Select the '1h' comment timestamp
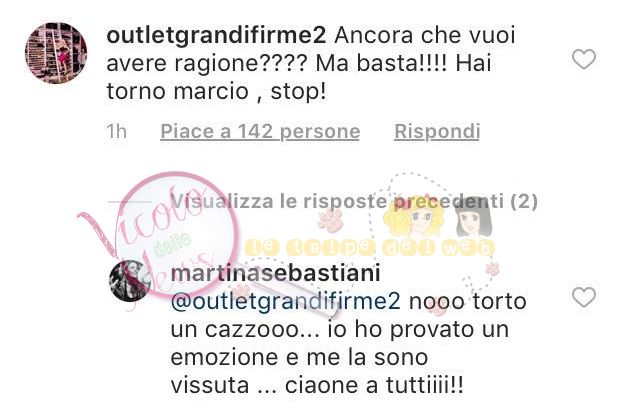Image resolution: width=640 pixels, height=416 pixels. click(117, 131)
